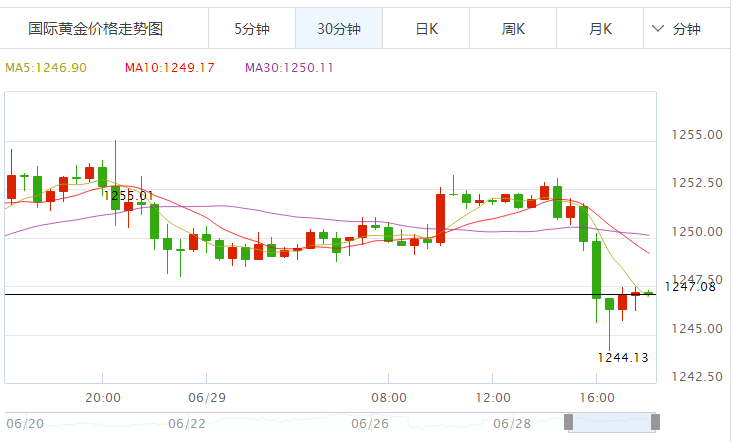Click the MA30 legend label
735x442 pixels.
click(x=289, y=68)
